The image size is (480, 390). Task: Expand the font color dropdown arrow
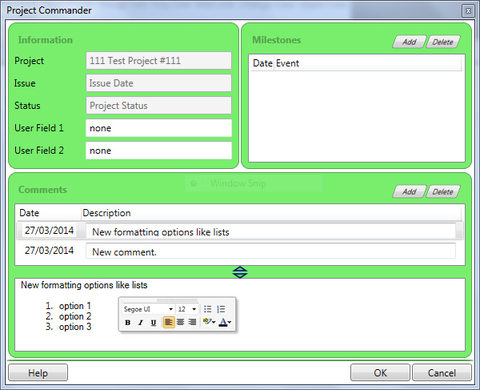229,322
